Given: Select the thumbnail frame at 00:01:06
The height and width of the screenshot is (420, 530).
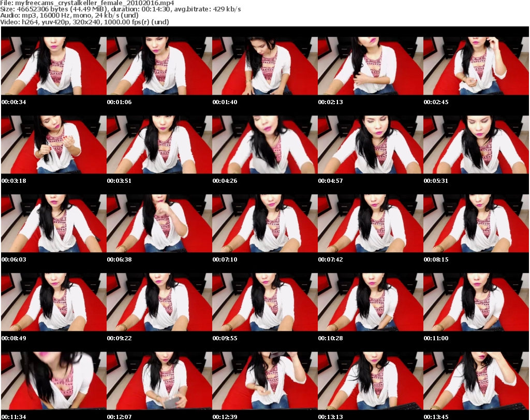Looking at the screenshot, I should click(159, 66).
